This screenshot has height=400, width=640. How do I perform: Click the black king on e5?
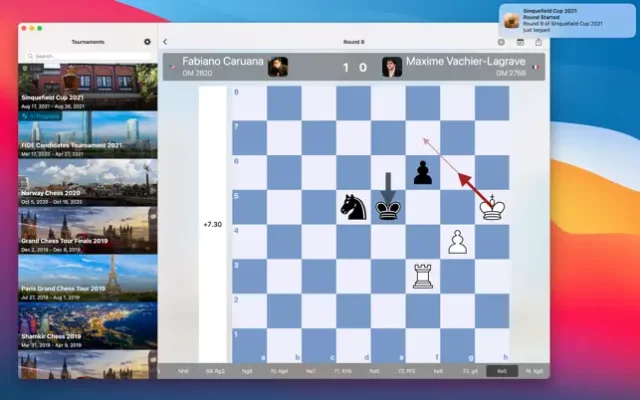388,208
